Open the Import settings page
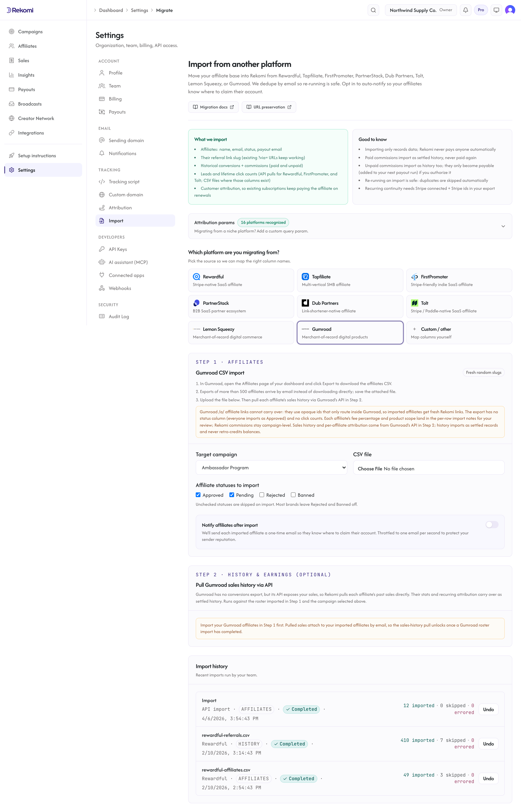Screen dimensions: 521x812 pyautogui.click(x=135, y=221)
